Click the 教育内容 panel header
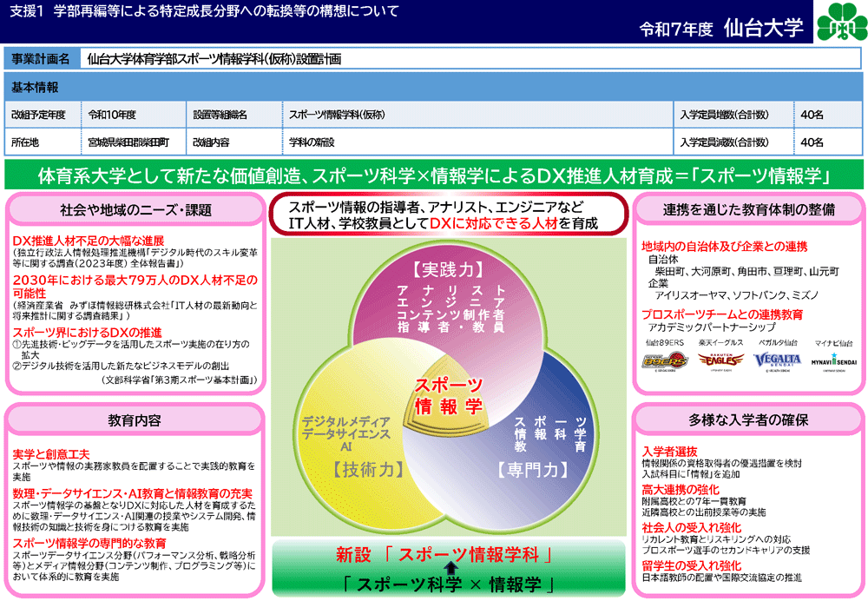868x601 pixels. point(135,419)
